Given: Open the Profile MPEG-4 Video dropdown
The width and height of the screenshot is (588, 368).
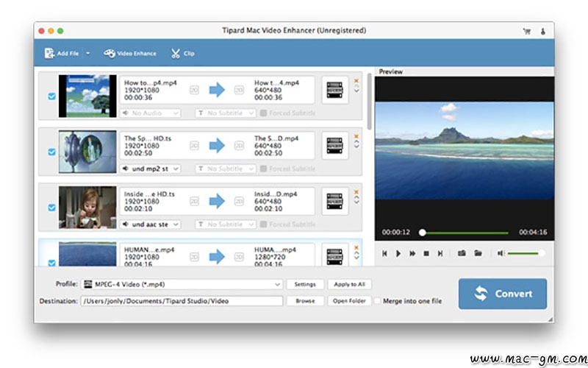Looking at the screenshot, I should click(x=182, y=284).
